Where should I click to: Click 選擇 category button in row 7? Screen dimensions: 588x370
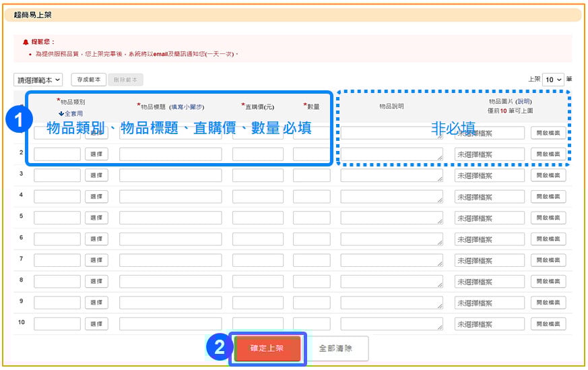coord(96,260)
